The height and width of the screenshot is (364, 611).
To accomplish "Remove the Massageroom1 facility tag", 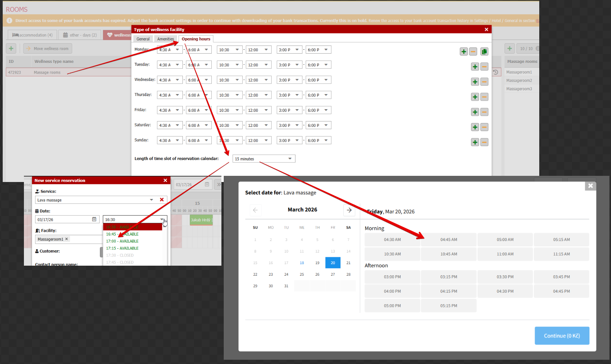I will click(67, 239).
